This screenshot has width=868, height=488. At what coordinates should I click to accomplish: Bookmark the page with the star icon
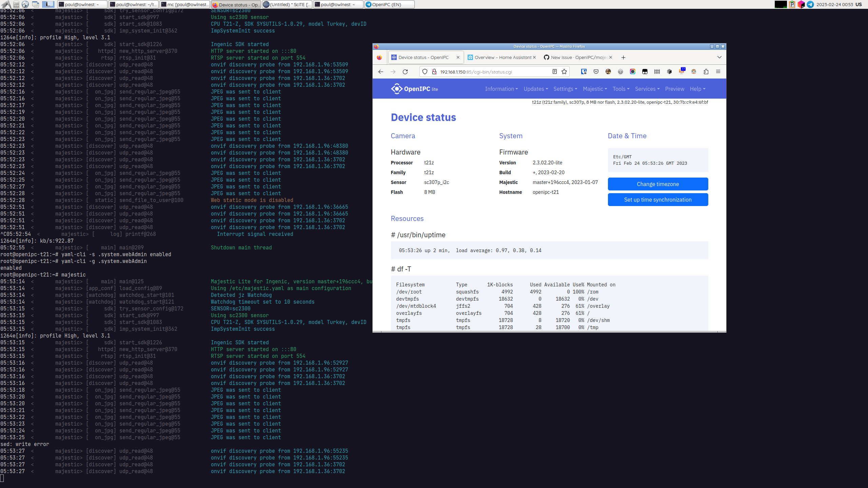click(564, 72)
